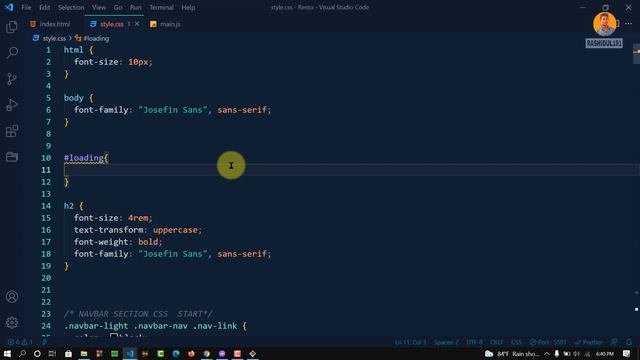
Task: Click the 4rem value on line 15
Action: tap(138, 218)
